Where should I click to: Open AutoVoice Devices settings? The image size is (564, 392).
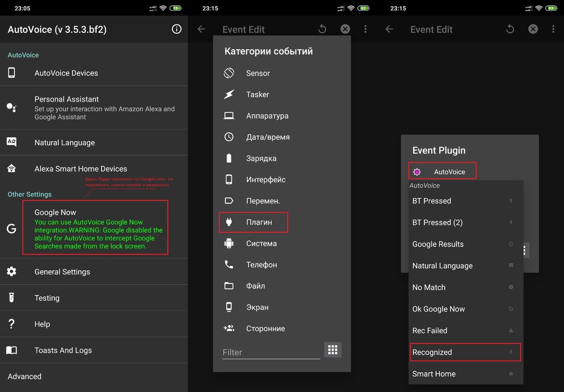[94, 73]
